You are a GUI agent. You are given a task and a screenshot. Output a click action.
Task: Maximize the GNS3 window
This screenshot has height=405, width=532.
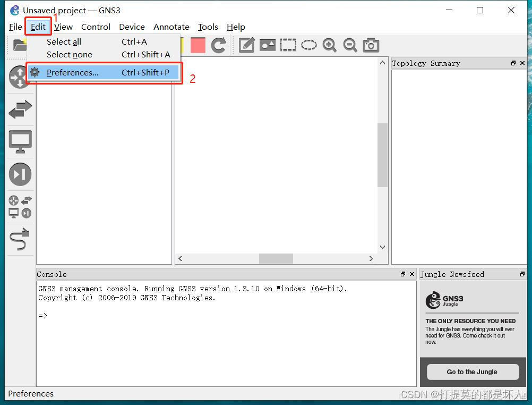(480, 10)
